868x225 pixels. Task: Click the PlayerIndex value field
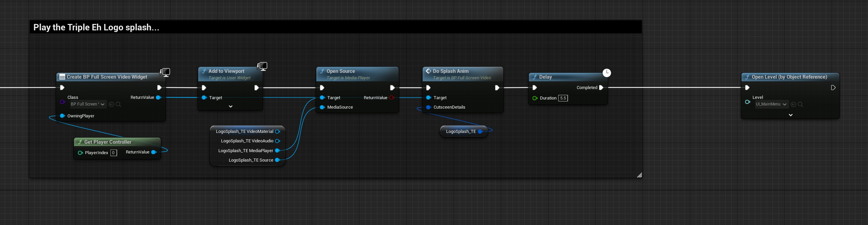[x=113, y=153]
